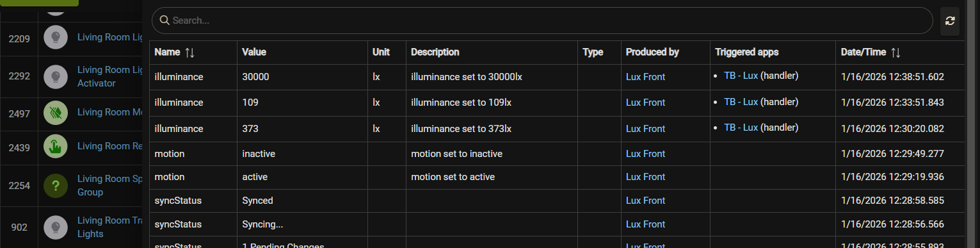The height and width of the screenshot is (248, 980).
Task: Click the refresh events icon button
Action: click(x=950, y=21)
